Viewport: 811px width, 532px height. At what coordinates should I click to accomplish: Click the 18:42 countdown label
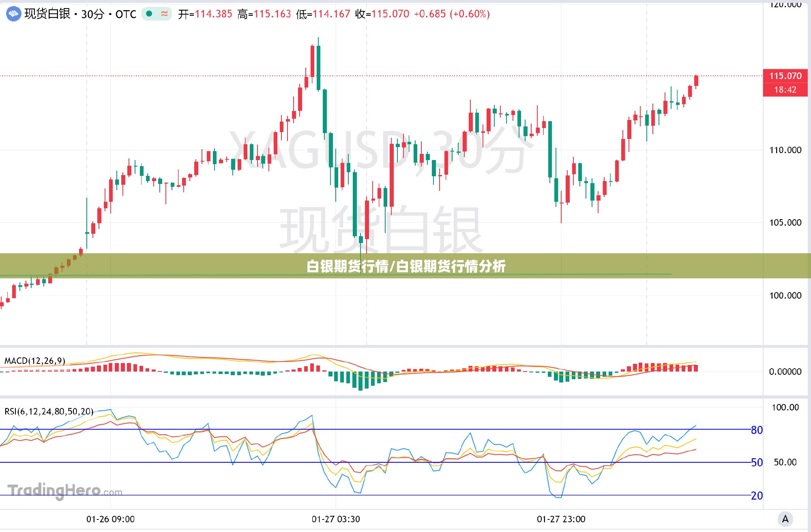(x=785, y=90)
